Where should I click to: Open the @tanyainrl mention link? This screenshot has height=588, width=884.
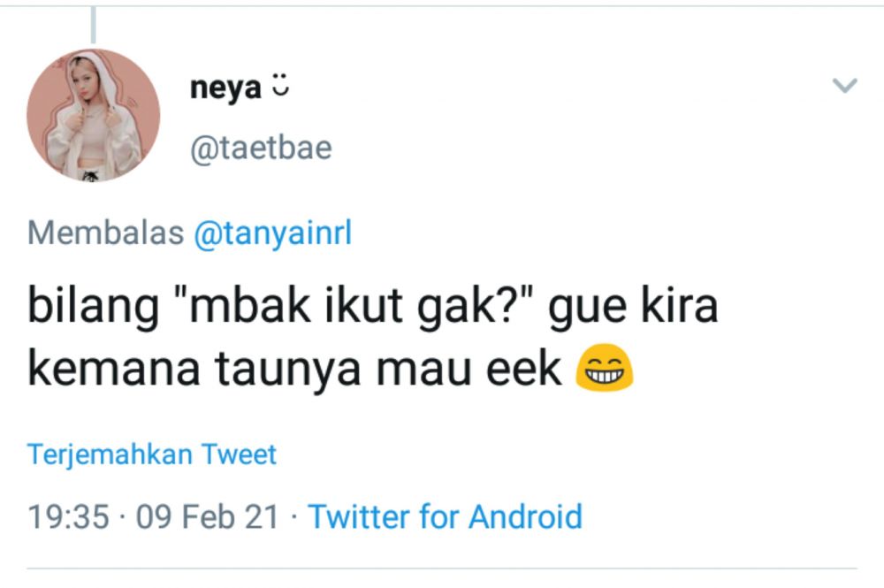pyautogui.click(x=274, y=233)
